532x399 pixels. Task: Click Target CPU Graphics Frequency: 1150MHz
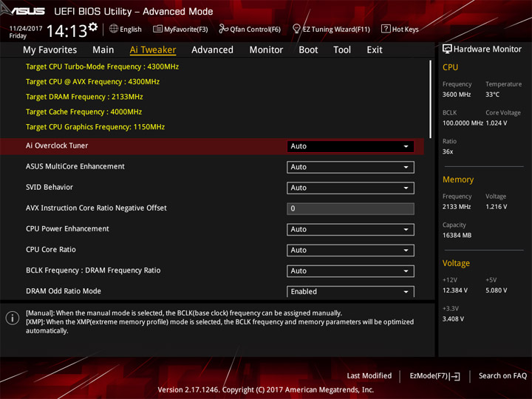95,127
